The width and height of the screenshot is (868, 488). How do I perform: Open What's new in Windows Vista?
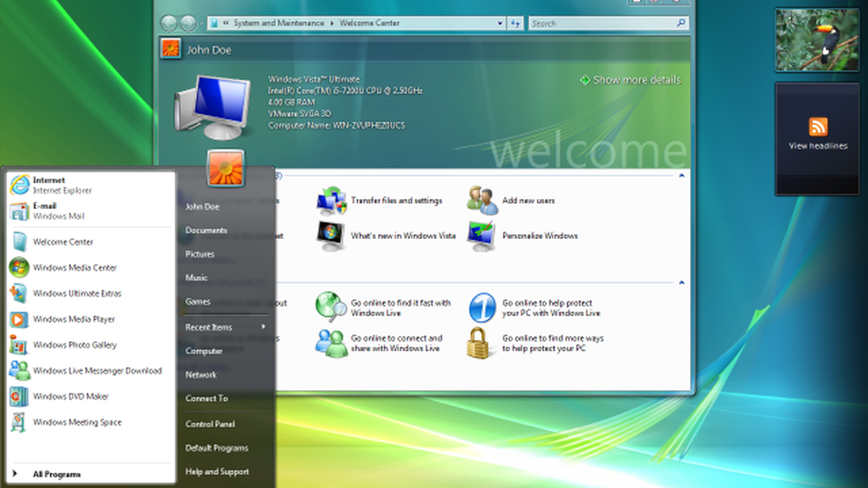click(403, 236)
